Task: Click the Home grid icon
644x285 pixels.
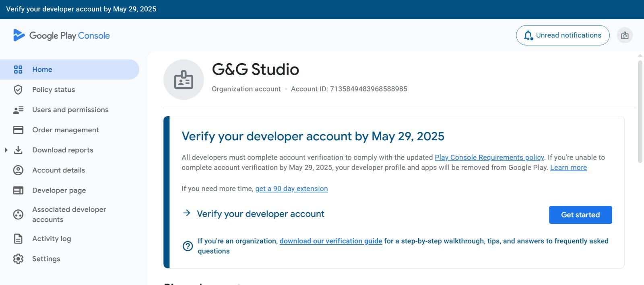Action: [x=18, y=70]
